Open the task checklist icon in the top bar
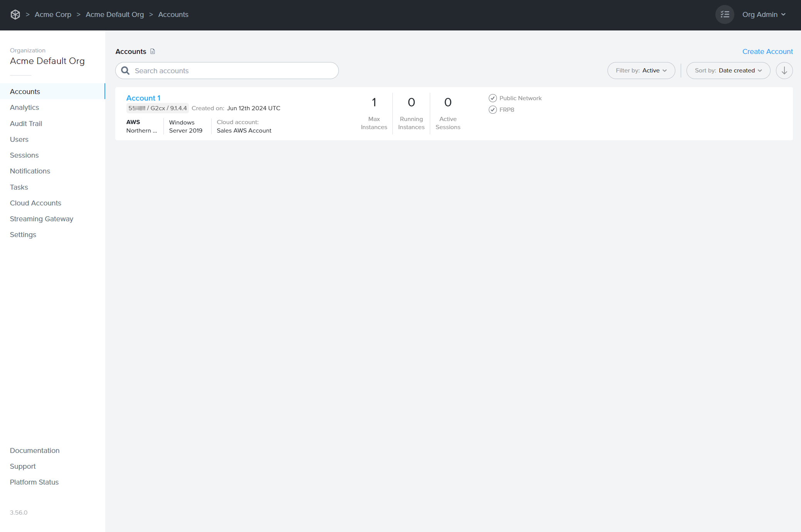This screenshot has height=532, width=801. pos(725,14)
